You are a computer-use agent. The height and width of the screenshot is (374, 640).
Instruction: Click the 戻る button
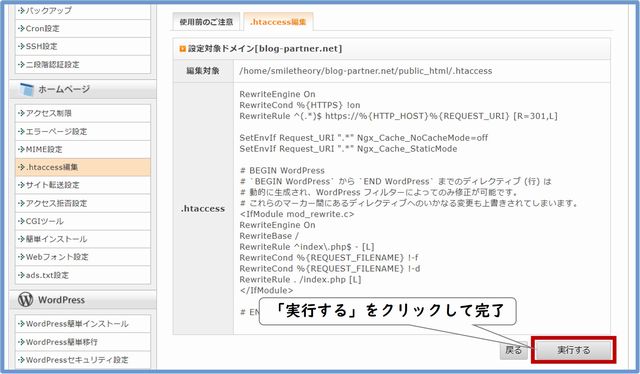click(x=513, y=350)
